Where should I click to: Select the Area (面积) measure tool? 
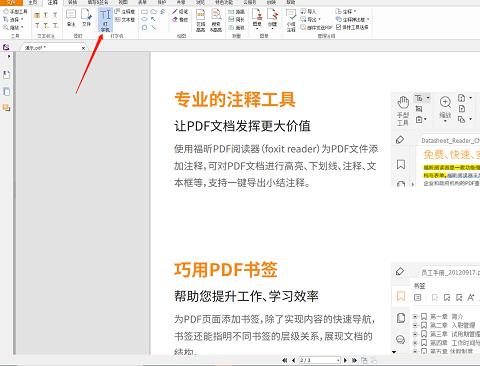[236, 28]
